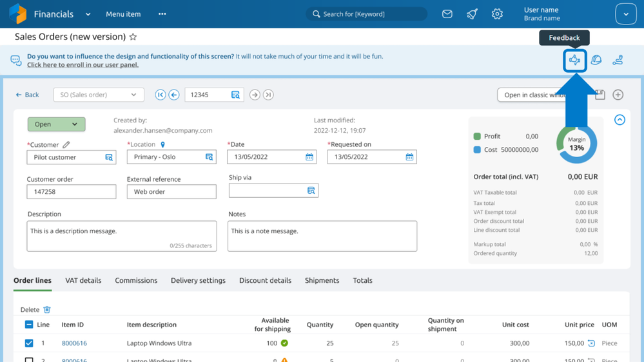Mark Sales Orders as favorite star
The image size is (644, 362).
pyautogui.click(x=133, y=37)
